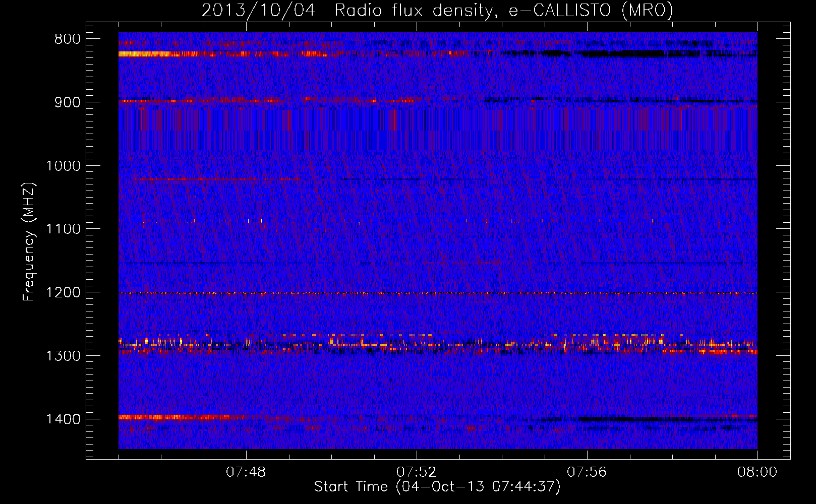Click the 1100 frequency axis label
The image size is (816, 504).
pyautogui.click(x=63, y=229)
